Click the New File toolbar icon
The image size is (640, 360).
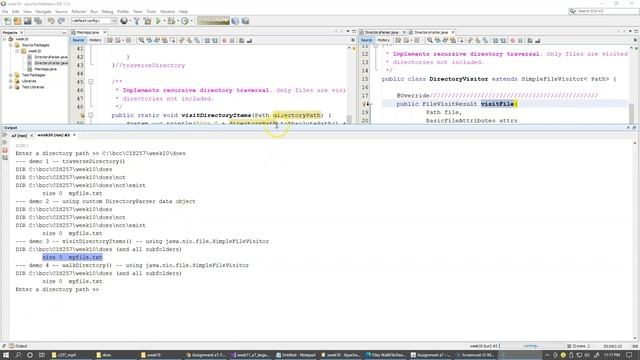[7, 21]
